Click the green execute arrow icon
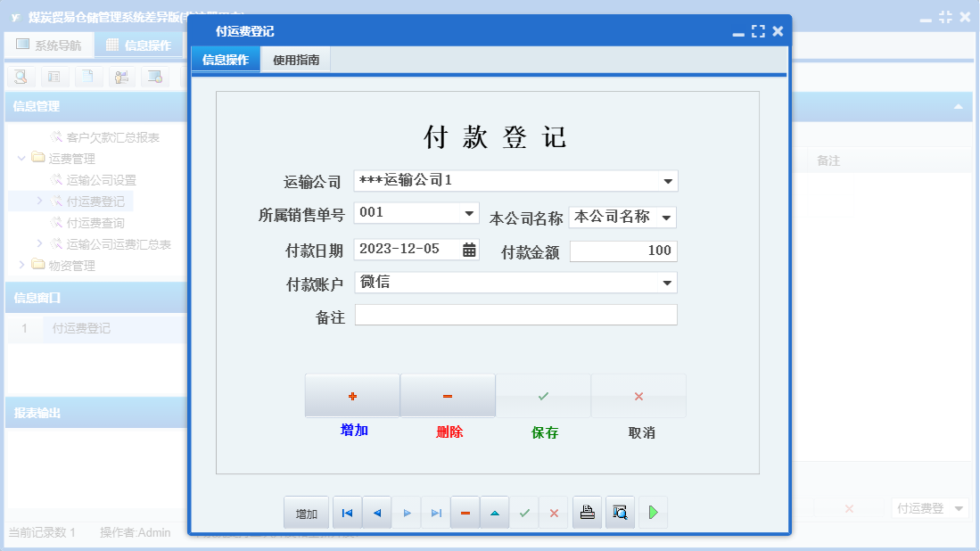Image resolution: width=980 pixels, height=551 pixels. click(x=652, y=512)
